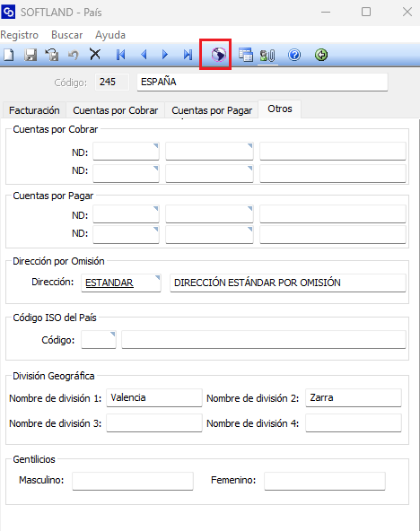
Task: Switch to the Facturación tab
Action: 34,110
